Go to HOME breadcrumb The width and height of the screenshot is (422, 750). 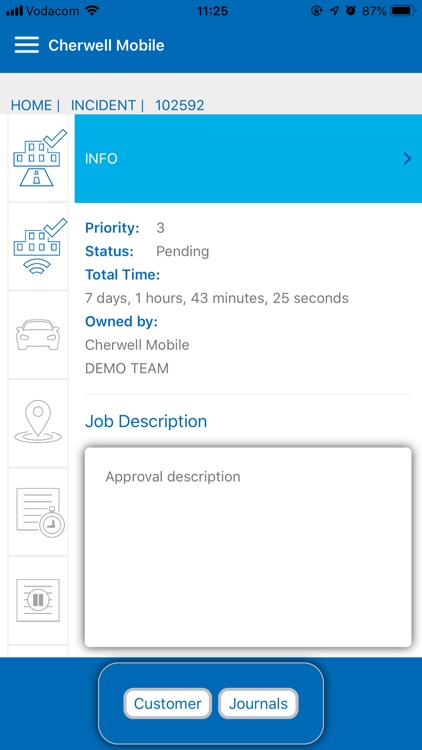click(x=31, y=105)
